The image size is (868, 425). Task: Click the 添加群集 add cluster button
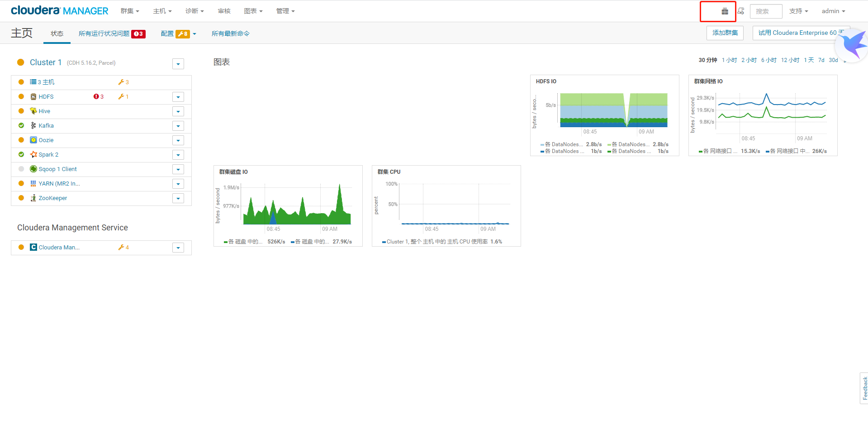click(x=725, y=33)
